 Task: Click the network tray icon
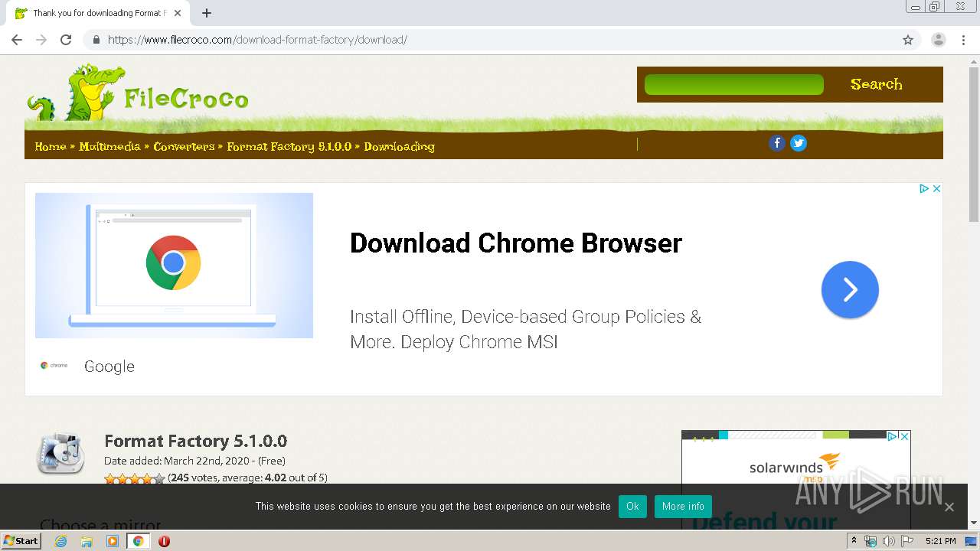[871, 541]
